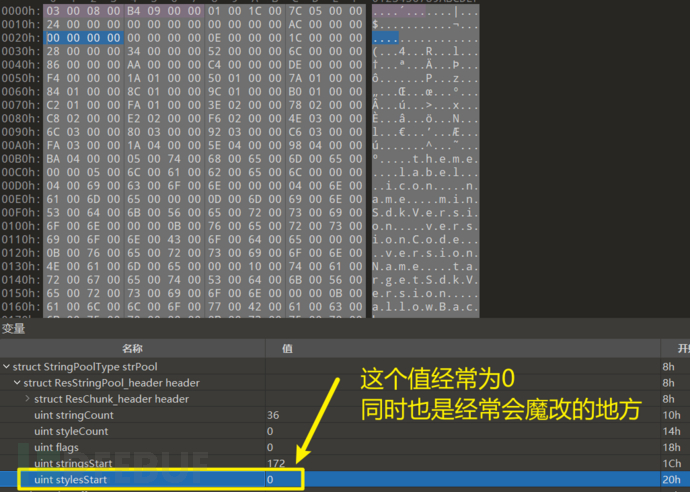Click the 00B0h address label

pos(21,159)
